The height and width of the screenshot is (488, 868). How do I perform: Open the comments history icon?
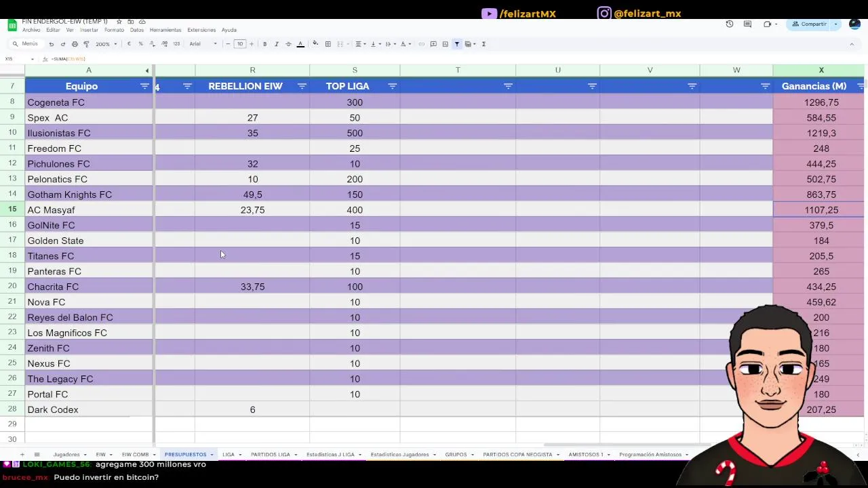click(x=748, y=24)
